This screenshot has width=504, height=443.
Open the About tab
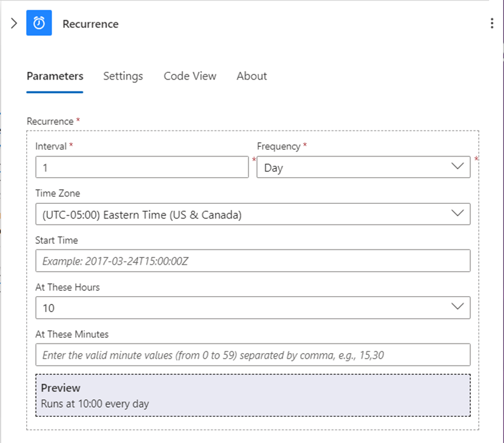coord(251,76)
